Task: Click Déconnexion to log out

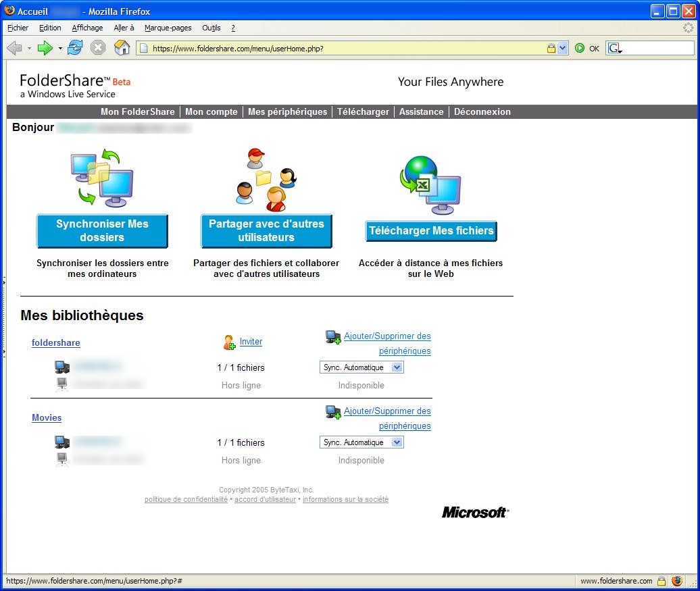Action: [482, 111]
